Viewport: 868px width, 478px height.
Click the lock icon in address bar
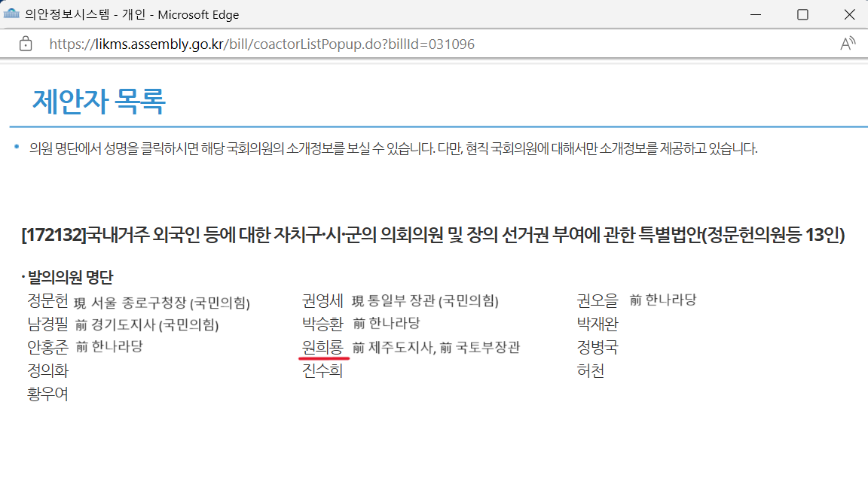pos(26,44)
